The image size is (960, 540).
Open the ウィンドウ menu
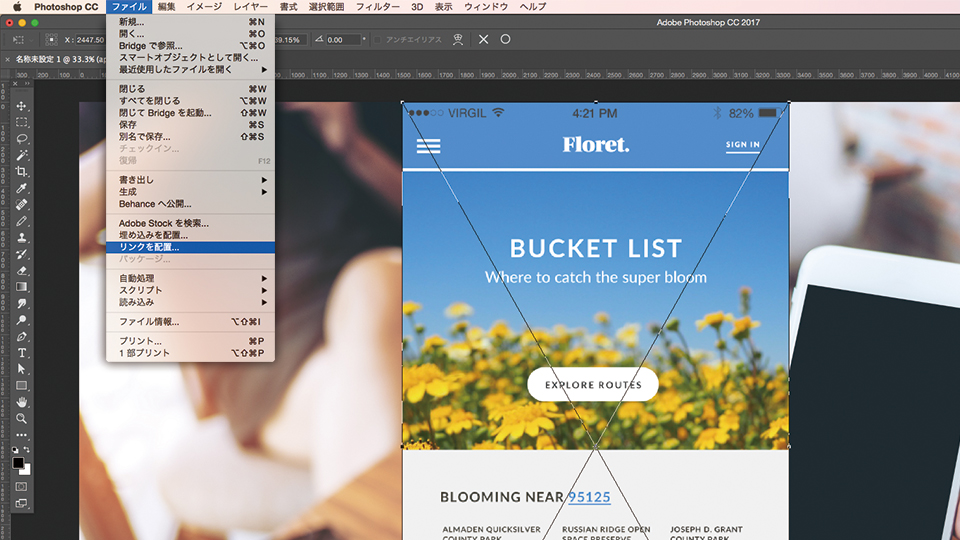486,7
